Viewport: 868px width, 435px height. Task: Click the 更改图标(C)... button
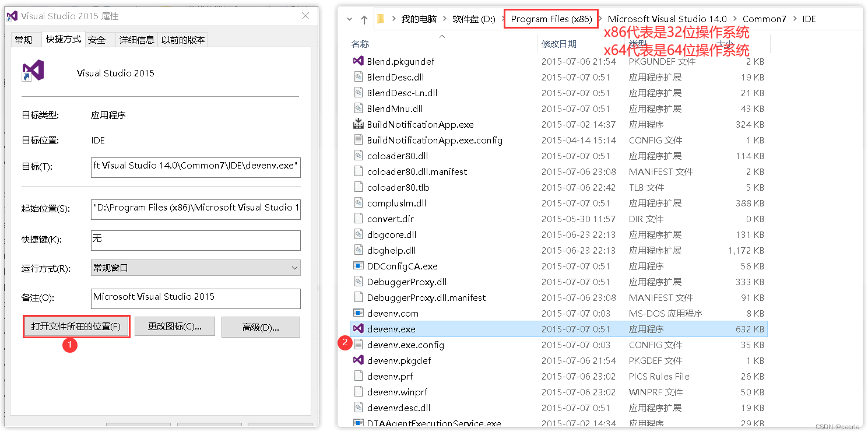click(x=175, y=327)
